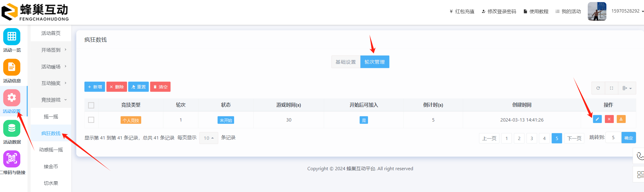
Task: Click the 是 tag under 开始后可加入
Action: point(364,120)
